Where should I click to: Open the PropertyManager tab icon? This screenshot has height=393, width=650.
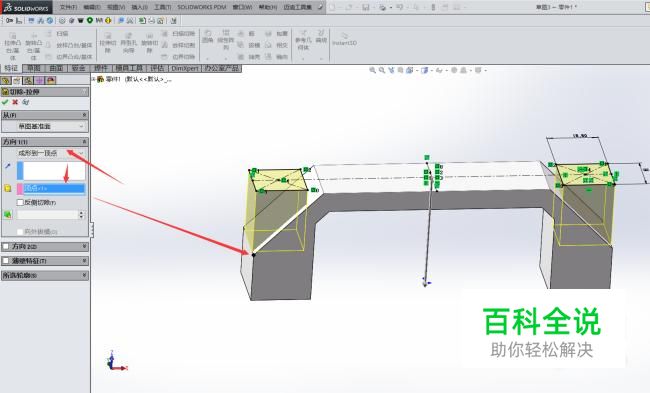[x=17, y=80]
